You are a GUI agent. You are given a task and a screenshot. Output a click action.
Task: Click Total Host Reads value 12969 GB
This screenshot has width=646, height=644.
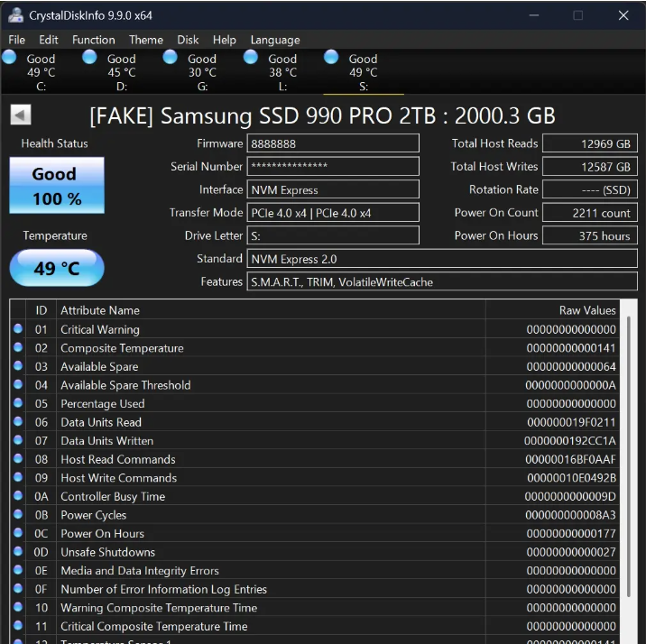589,143
